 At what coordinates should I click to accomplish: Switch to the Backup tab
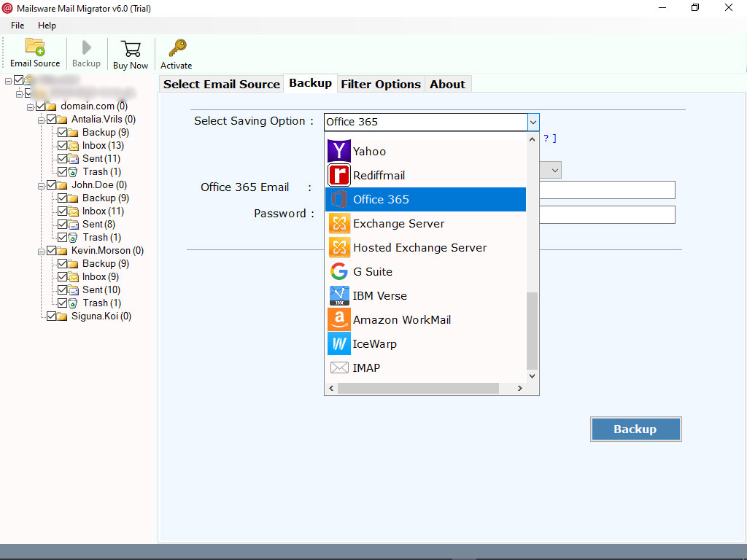tap(310, 83)
